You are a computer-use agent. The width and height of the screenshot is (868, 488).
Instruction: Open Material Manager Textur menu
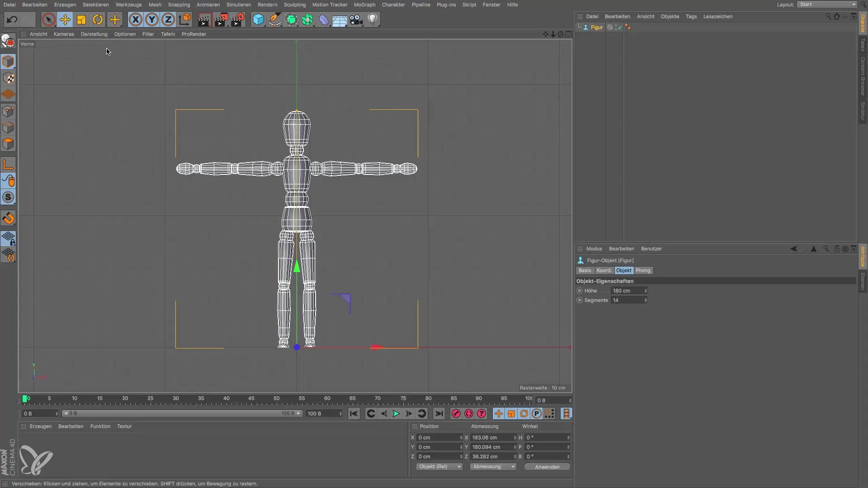click(x=124, y=427)
